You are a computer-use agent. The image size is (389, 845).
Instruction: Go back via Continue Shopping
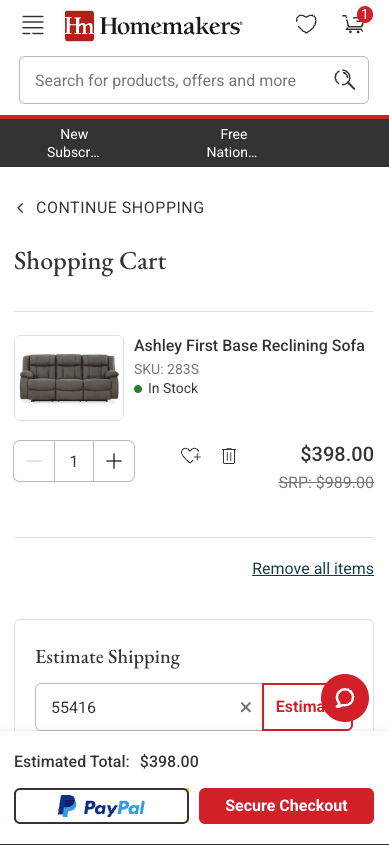pos(110,207)
